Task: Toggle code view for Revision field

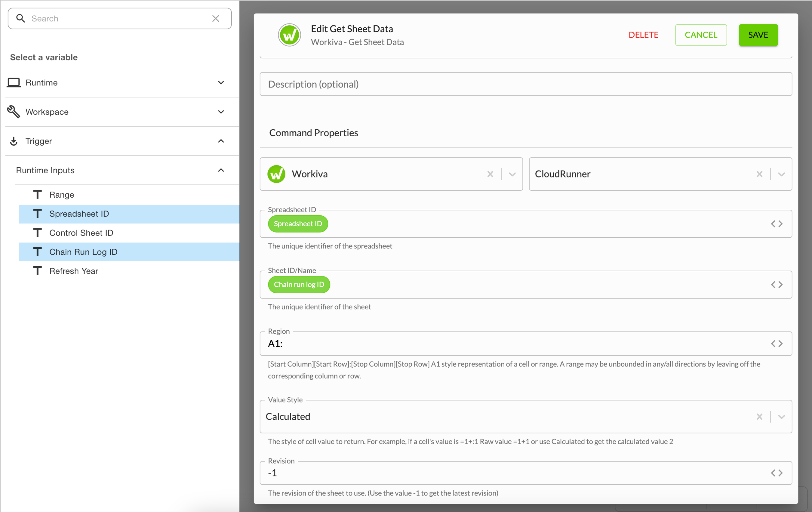Action: [x=777, y=473]
